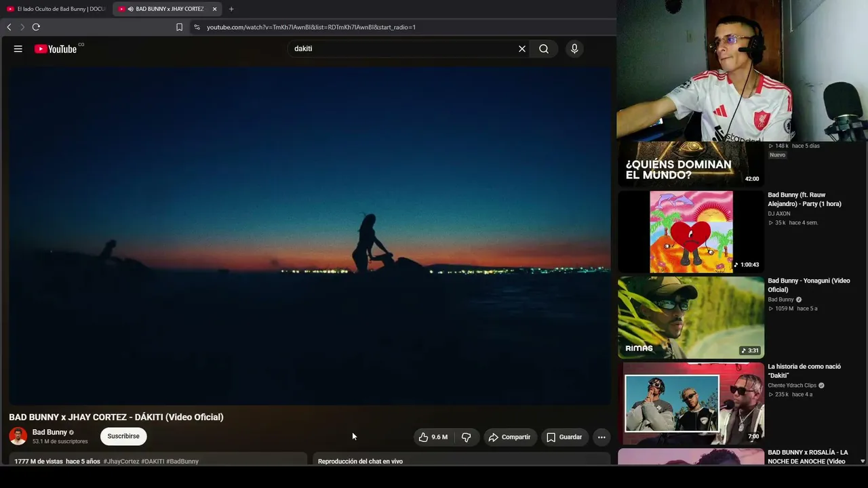The height and width of the screenshot is (488, 868).
Task: Open the DJ AXON channel name
Action: (779, 213)
